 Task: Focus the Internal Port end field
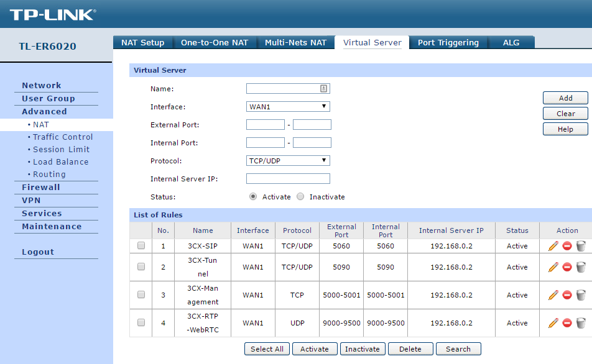(x=312, y=143)
